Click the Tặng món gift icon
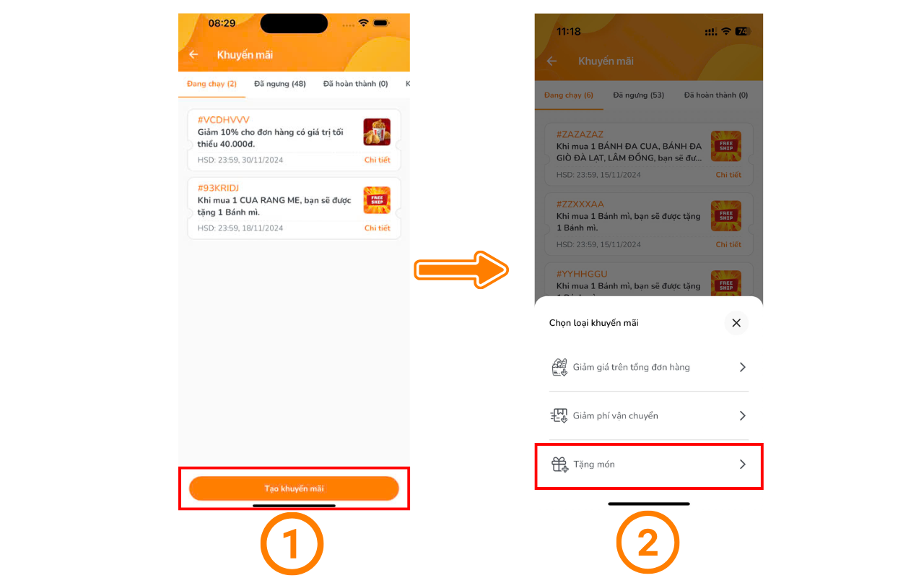This screenshot has height=578, width=924. (559, 465)
